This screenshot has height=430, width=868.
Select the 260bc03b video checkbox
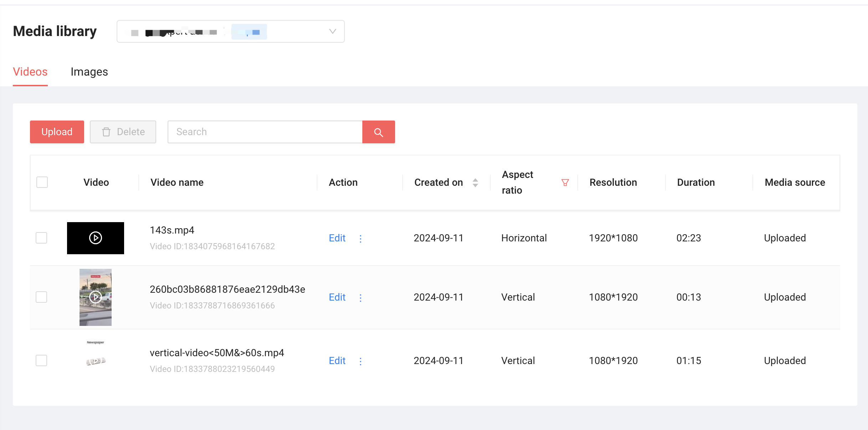(x=41, y=297)
